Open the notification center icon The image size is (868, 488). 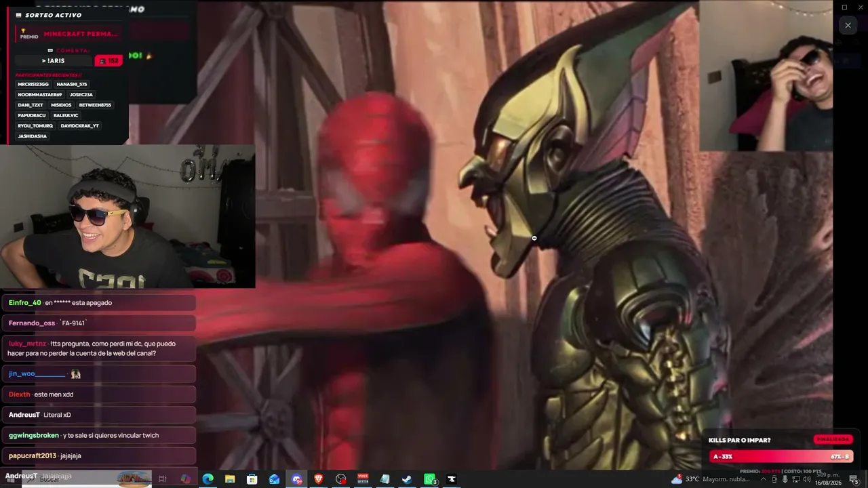pos(854,479)
